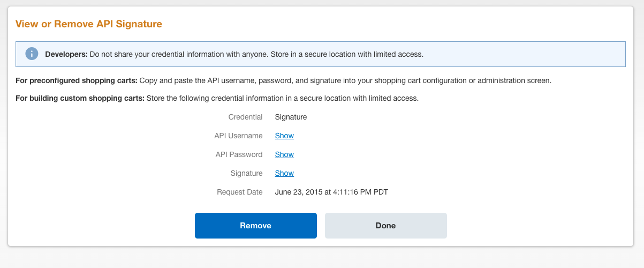Click the June 23, 2015 request date value
Viewport: 644px width, 268px height.
[x=331, y=192]
